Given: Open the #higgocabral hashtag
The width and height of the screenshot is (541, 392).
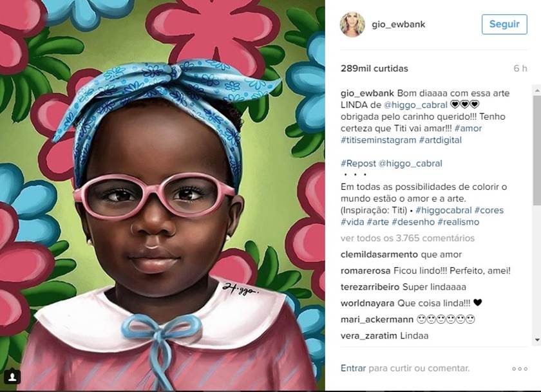Looking at the screenshot, I should click(443, 210).
